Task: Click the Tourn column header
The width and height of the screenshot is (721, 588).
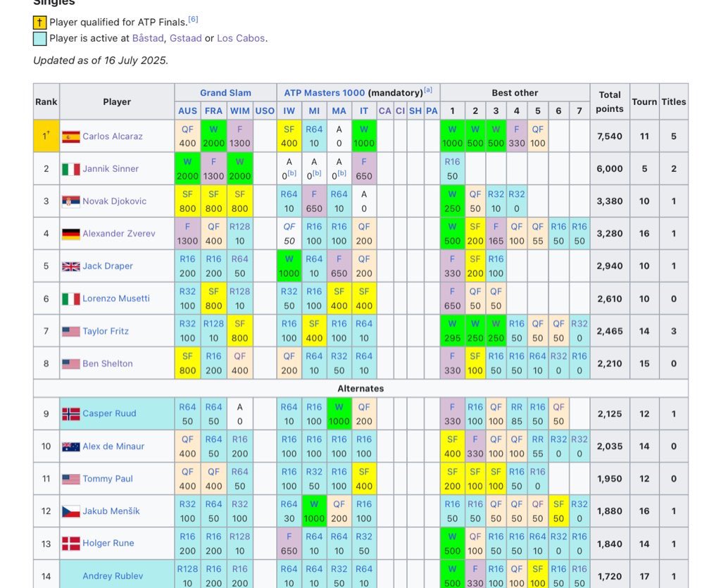Action: 644,101
